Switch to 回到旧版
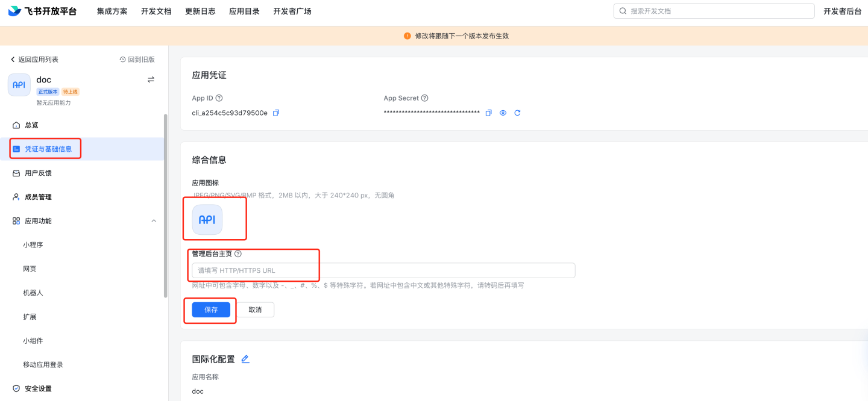 click(x=137, y=60)
